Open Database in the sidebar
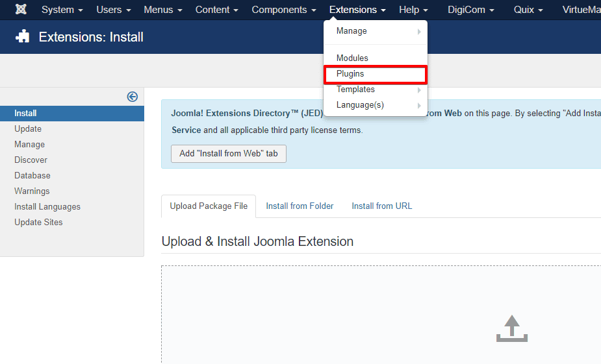The width and height of the screenshot is (601, 364). click(x=32, y=175)
